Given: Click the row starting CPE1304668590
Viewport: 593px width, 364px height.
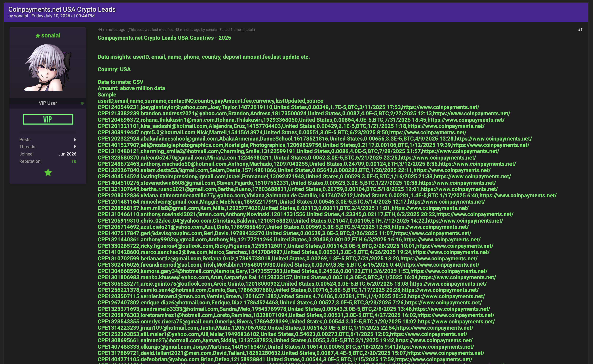Looking at the screenshot, I should [292, 271].
